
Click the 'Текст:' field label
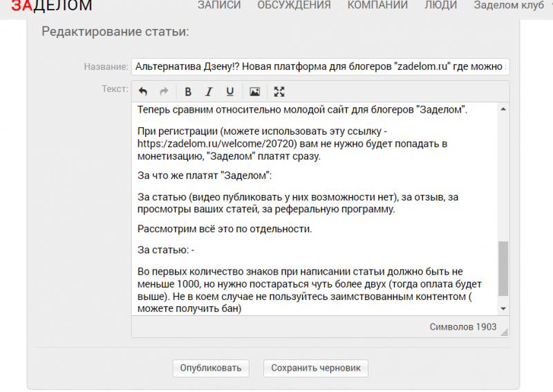115,89
